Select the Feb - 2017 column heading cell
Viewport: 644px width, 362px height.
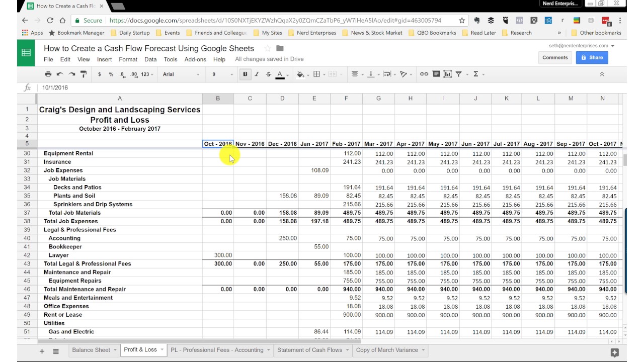coord(346,144)
